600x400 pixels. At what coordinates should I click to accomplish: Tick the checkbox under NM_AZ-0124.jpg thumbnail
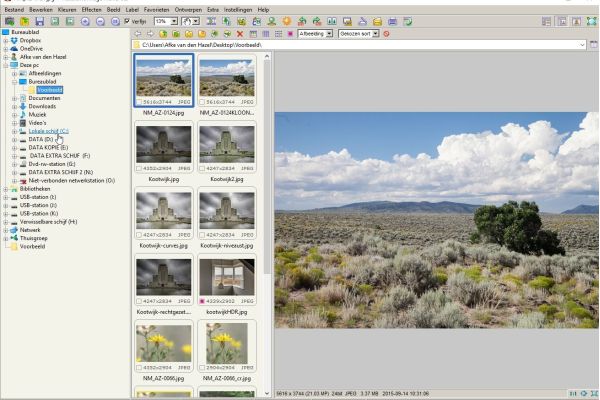click(x=139, y=101)
